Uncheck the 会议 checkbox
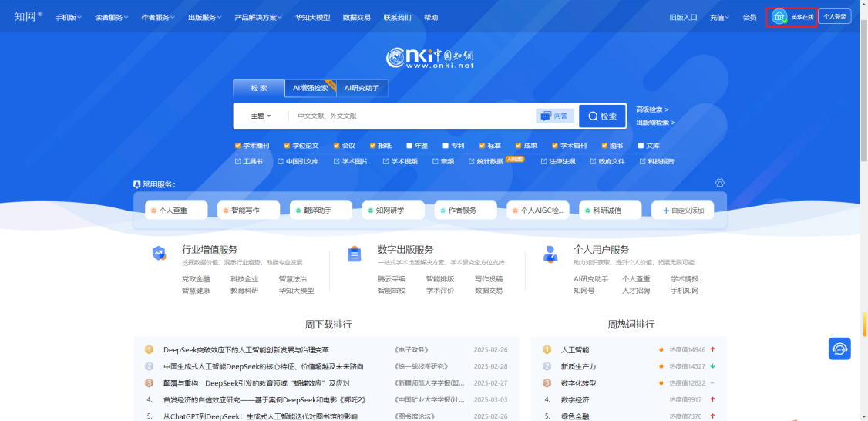This screenshot has height=421, width=868. tap(337, 146)
